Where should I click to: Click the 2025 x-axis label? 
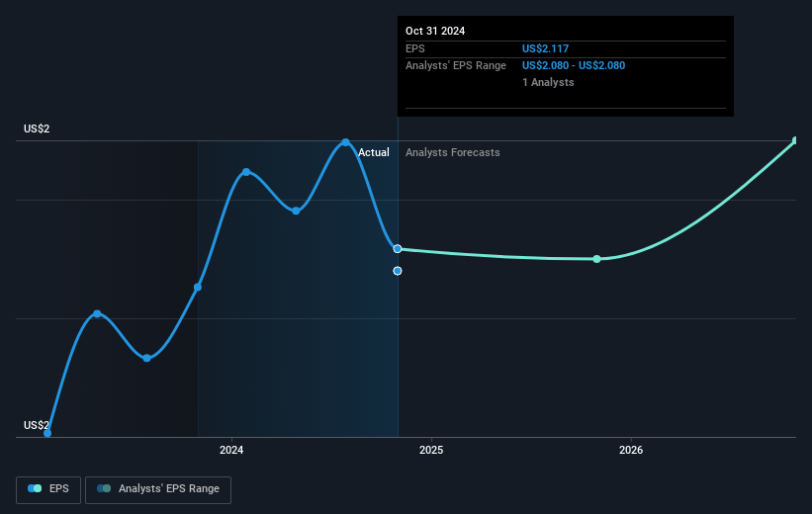pos(431,450)
